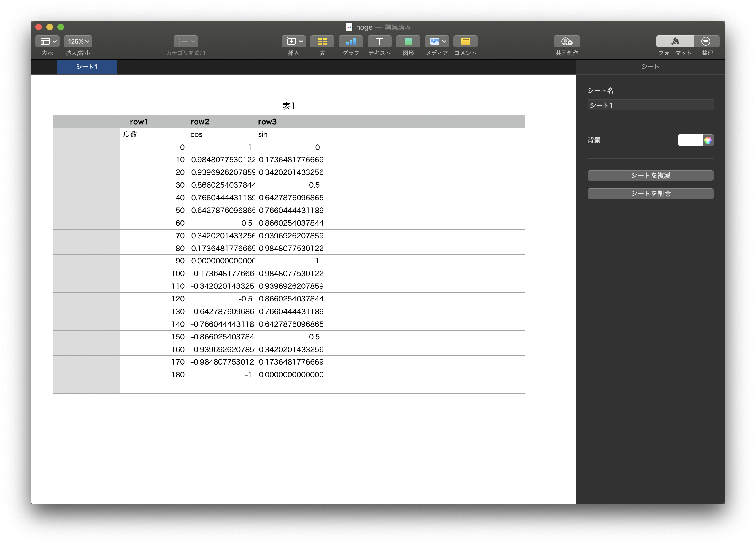Screen dimensions: 756x545
Task: Click the sheet name input field
Action: click(650, 105)
